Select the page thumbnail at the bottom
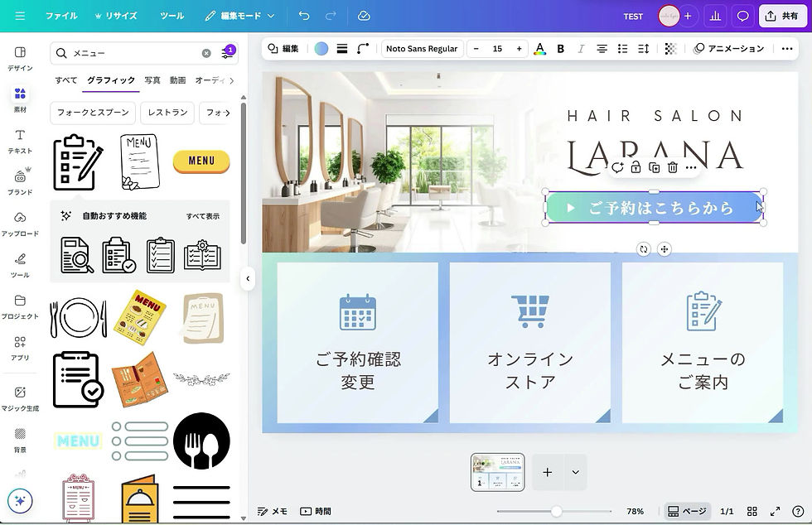 [x=497, y=472]
